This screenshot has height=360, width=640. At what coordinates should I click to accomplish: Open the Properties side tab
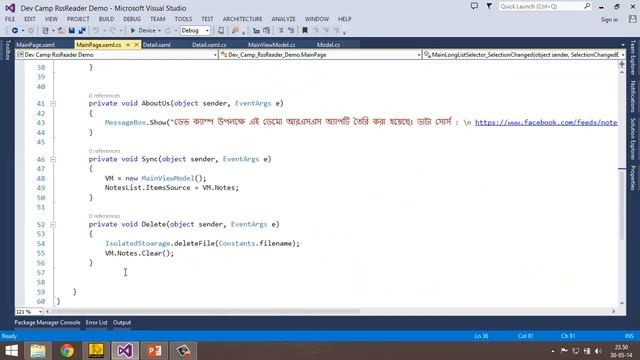[633, 178]
